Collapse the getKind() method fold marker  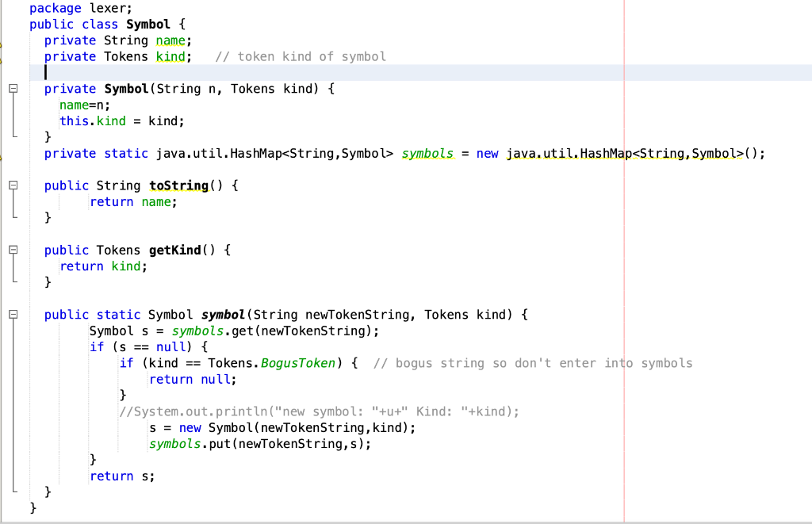tap(13, 250)
